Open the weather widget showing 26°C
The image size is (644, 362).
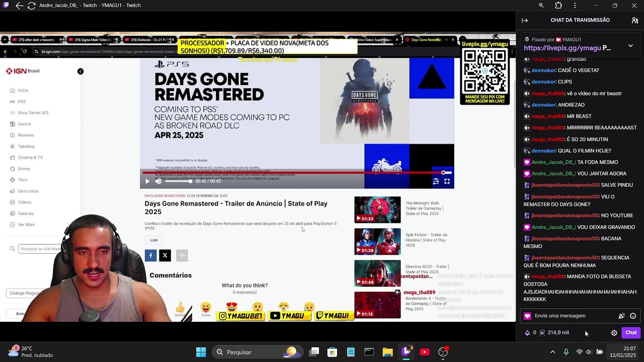pyautogui.click(x=31, y=352)
